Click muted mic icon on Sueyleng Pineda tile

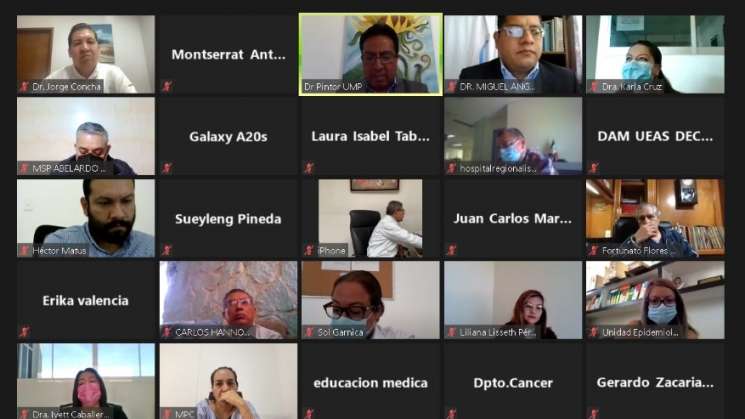167,250
